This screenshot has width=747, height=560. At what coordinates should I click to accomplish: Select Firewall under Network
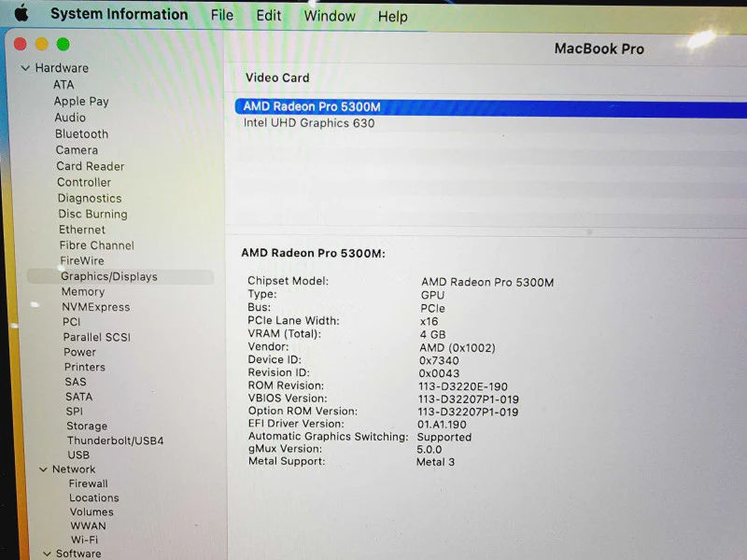[x=88, y=483]
